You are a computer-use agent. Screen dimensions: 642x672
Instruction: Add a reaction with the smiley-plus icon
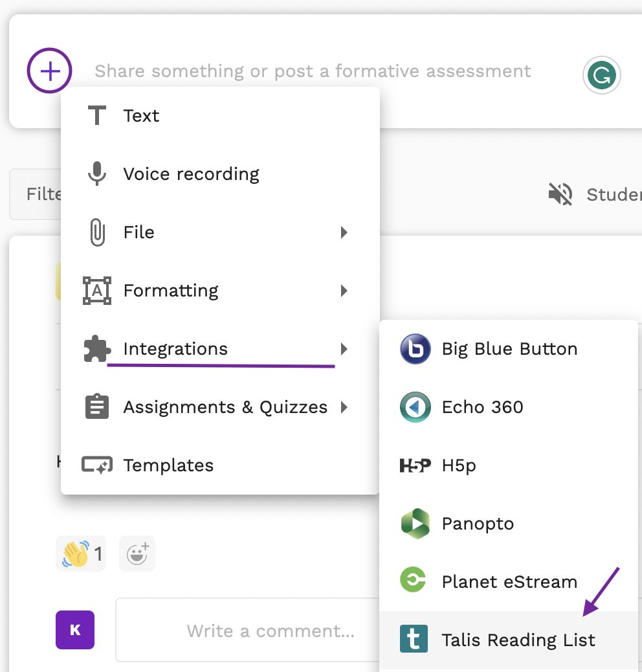click(137, 554)
